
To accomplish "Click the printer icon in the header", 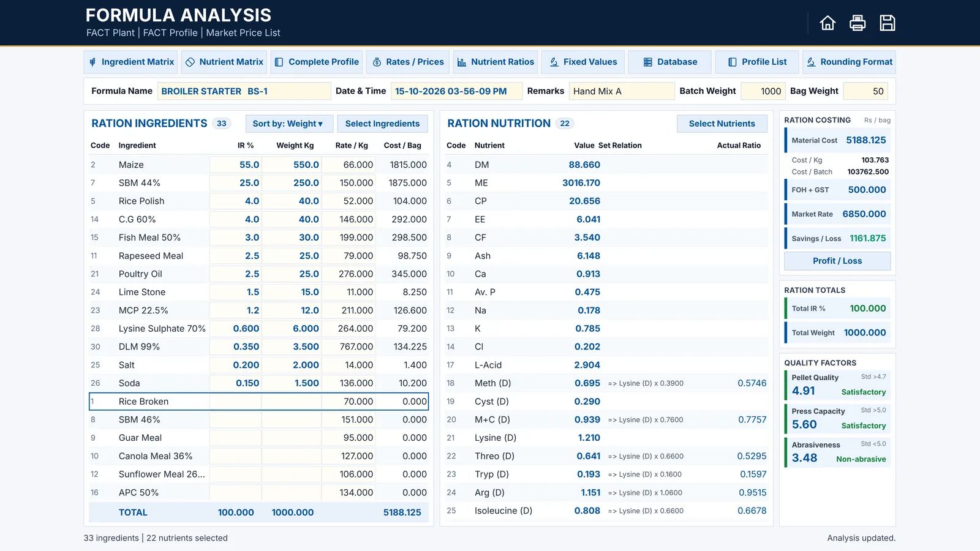I will pyautogui.click(x=858, y=23).
